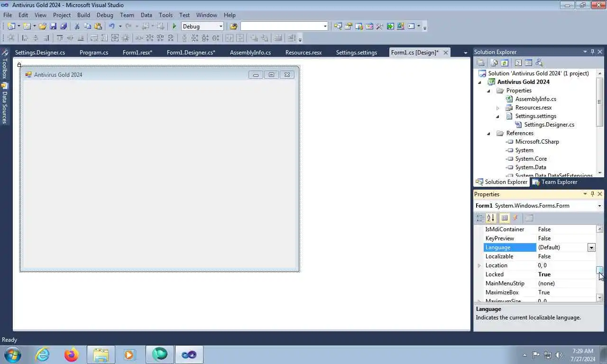
Task: Close the Form1.cs [Design] tab
Action: click(x=445, y=53)
